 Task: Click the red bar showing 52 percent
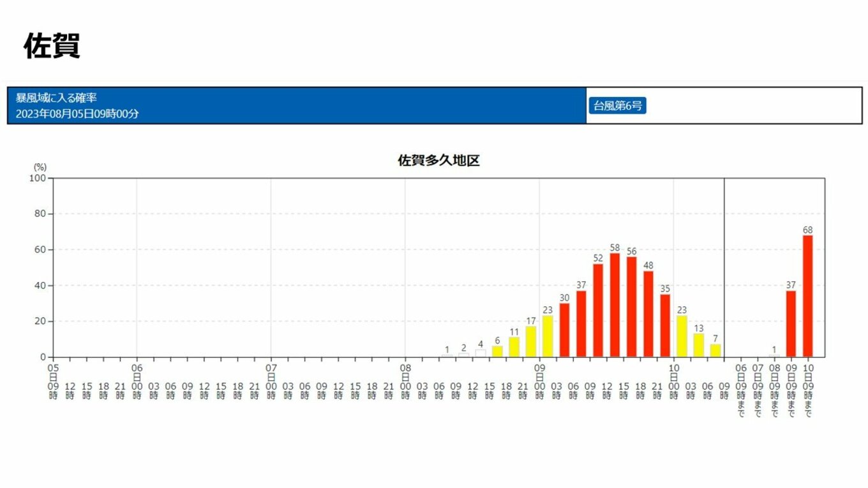598,310
